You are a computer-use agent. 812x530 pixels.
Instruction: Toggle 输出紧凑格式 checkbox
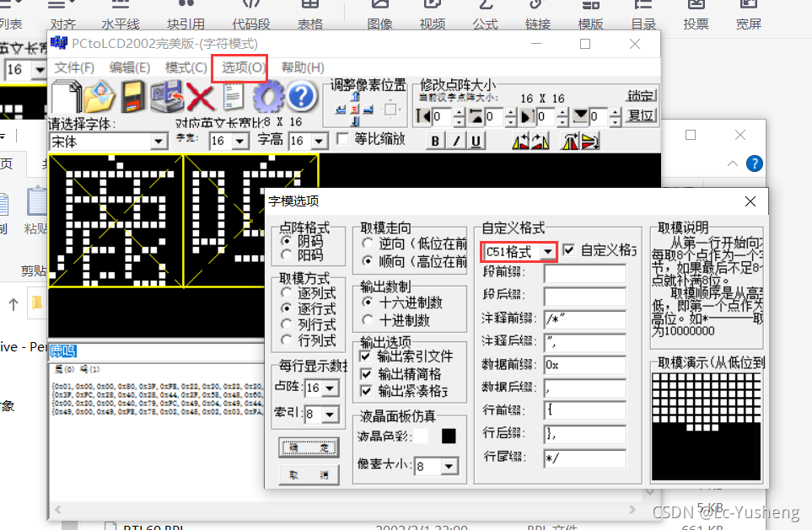(x=366, y=391)
